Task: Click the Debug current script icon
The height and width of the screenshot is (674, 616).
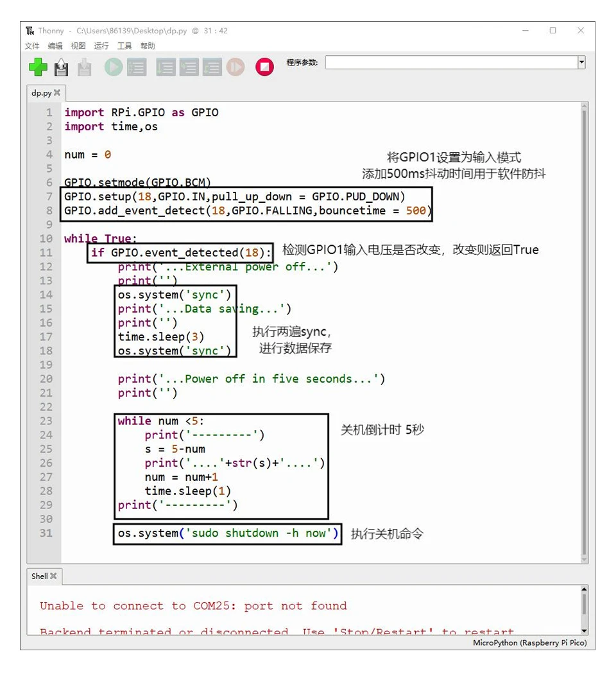Action: pos(137,67)
